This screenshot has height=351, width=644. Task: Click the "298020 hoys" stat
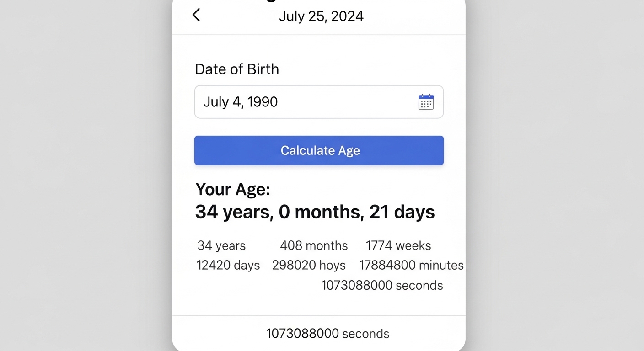click(309, 266)
